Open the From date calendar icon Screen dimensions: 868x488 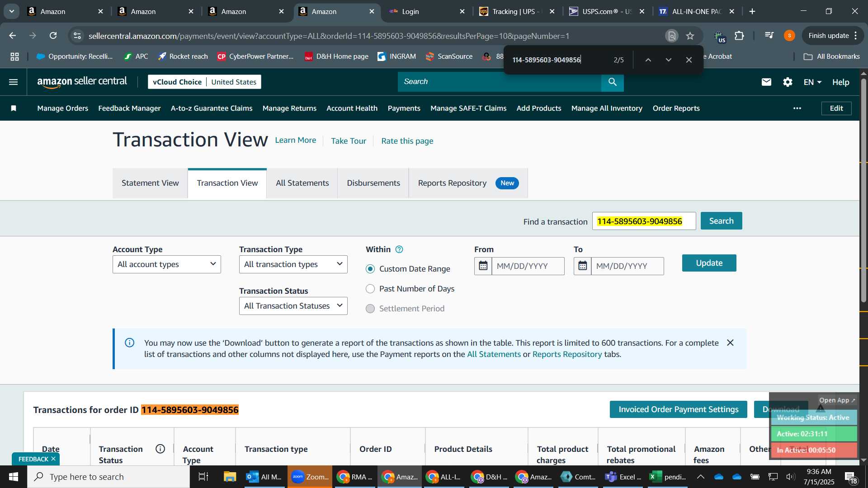(483, 266)
